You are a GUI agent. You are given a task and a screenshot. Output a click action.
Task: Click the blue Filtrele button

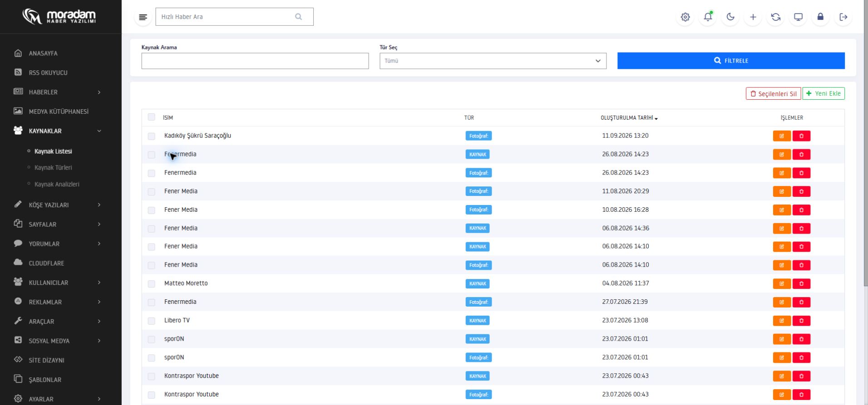tap(731, 61)
